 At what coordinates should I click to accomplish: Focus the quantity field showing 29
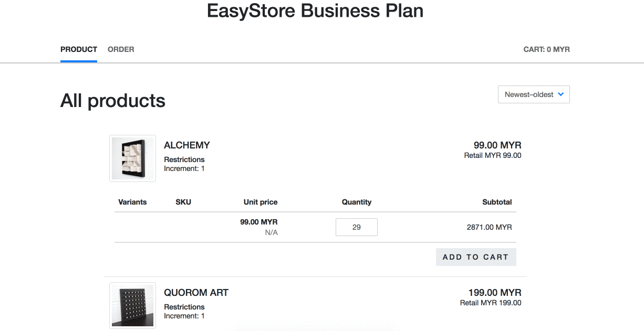(357, 227)
